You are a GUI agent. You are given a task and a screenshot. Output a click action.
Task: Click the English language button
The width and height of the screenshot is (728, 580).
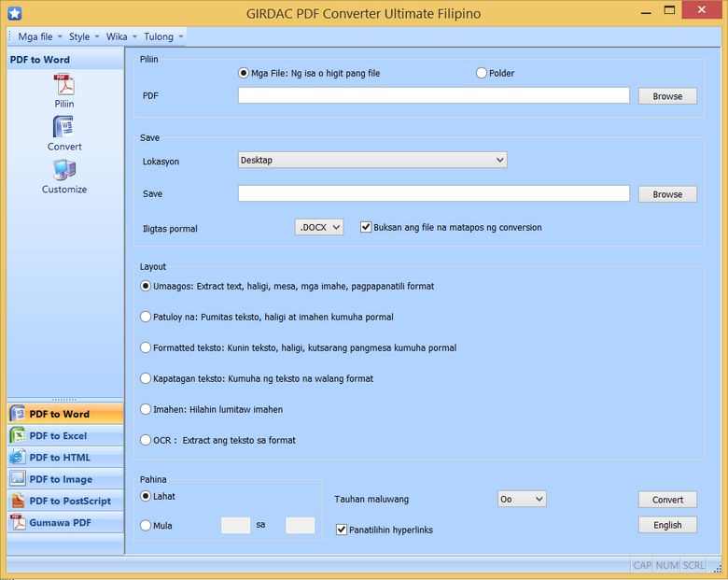[667, 525]
